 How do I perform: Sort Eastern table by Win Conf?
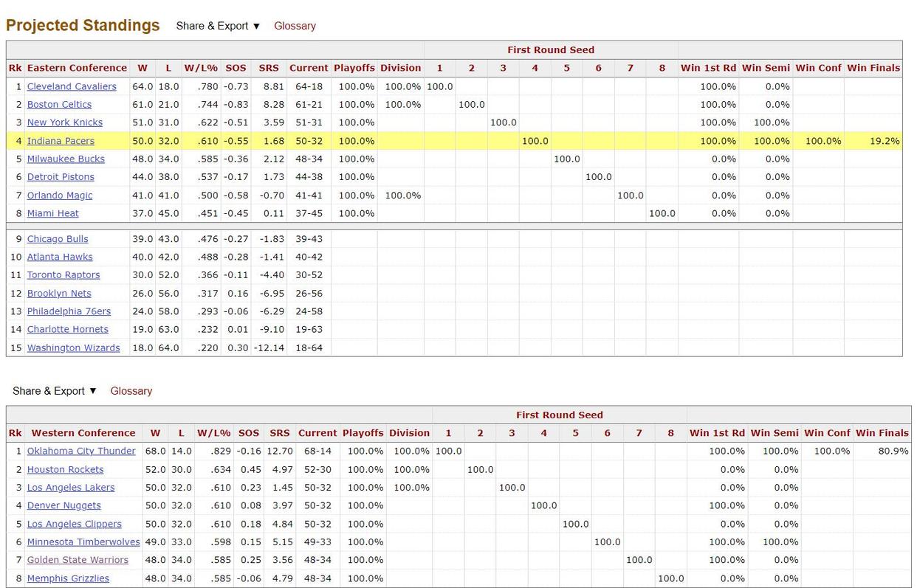(818, 68)
